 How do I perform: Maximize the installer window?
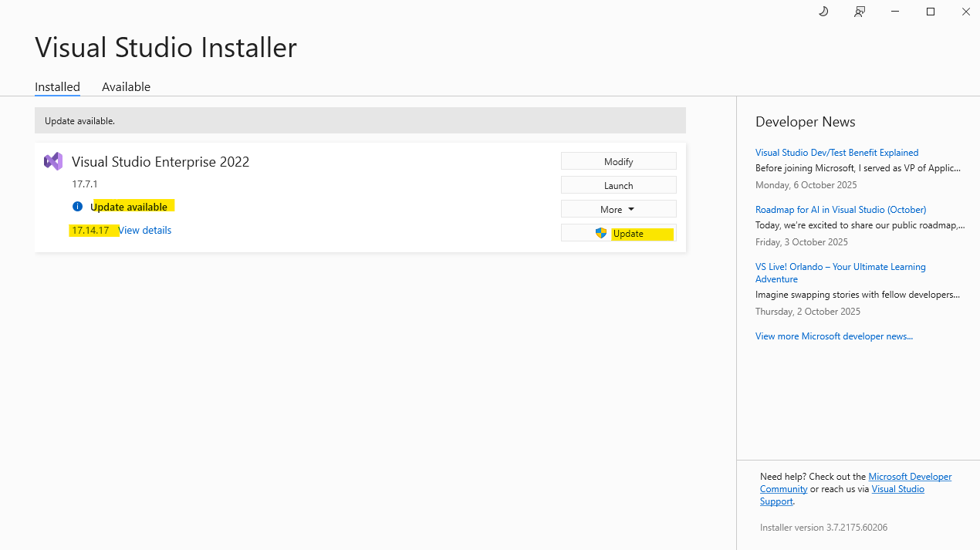(931, 12)
